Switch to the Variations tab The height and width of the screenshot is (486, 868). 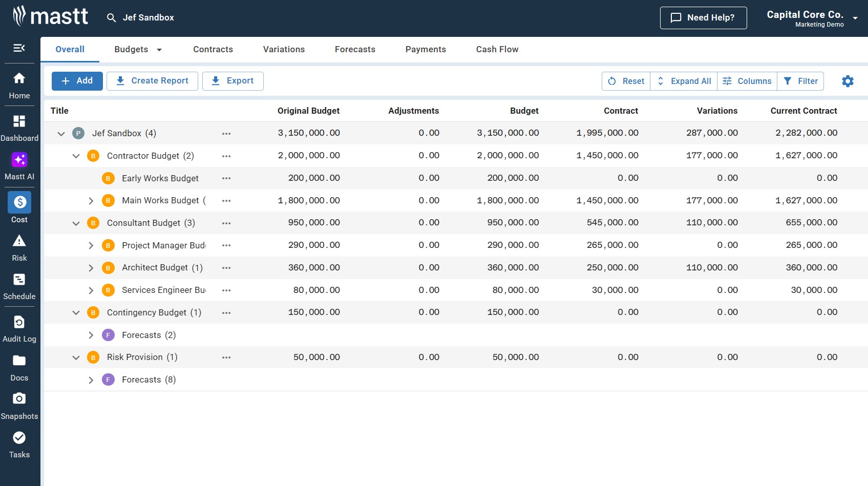284,50
